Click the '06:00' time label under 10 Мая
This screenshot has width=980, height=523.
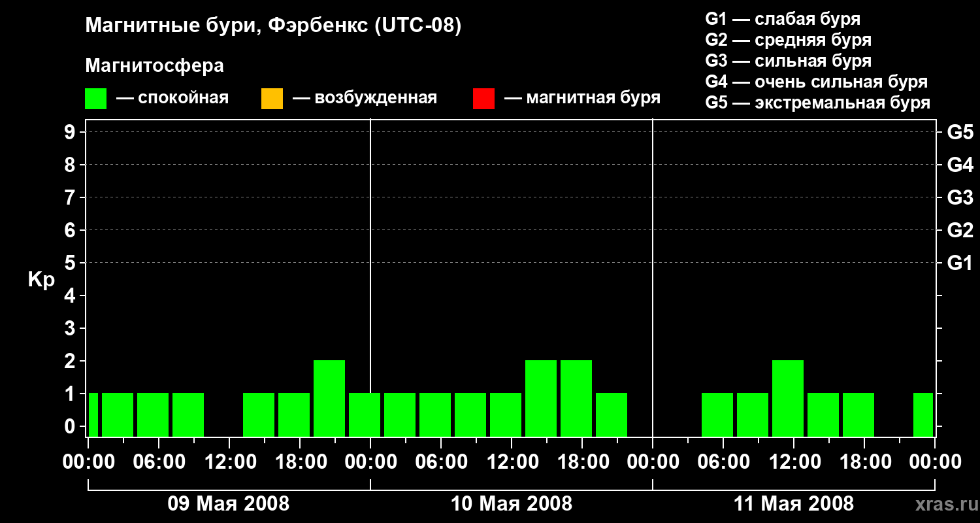tap(441, 462)
